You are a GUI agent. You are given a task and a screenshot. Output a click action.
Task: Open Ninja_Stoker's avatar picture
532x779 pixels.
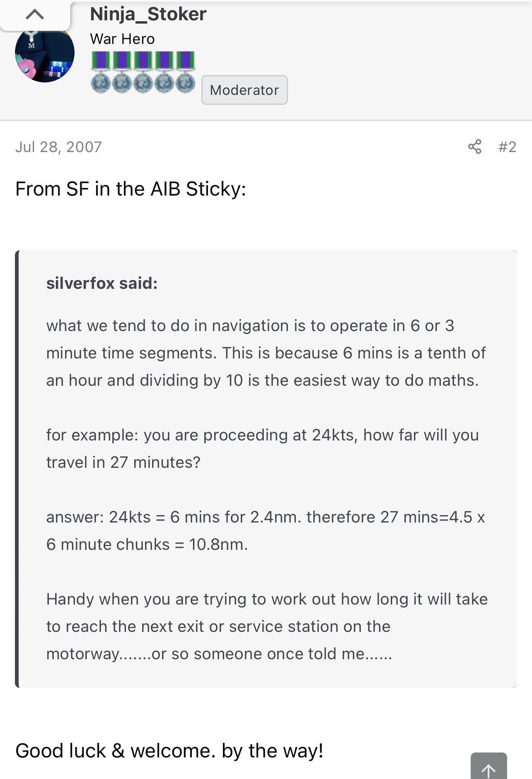[45, 55]
